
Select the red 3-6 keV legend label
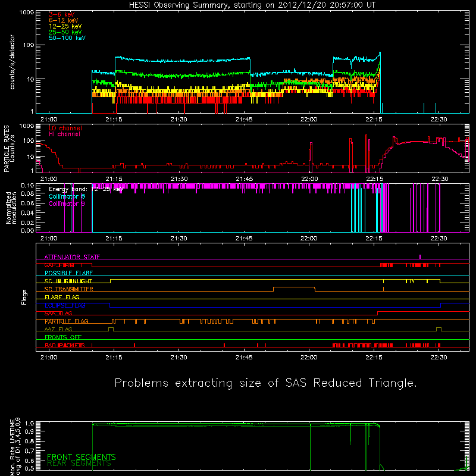[x=61, y=14]
